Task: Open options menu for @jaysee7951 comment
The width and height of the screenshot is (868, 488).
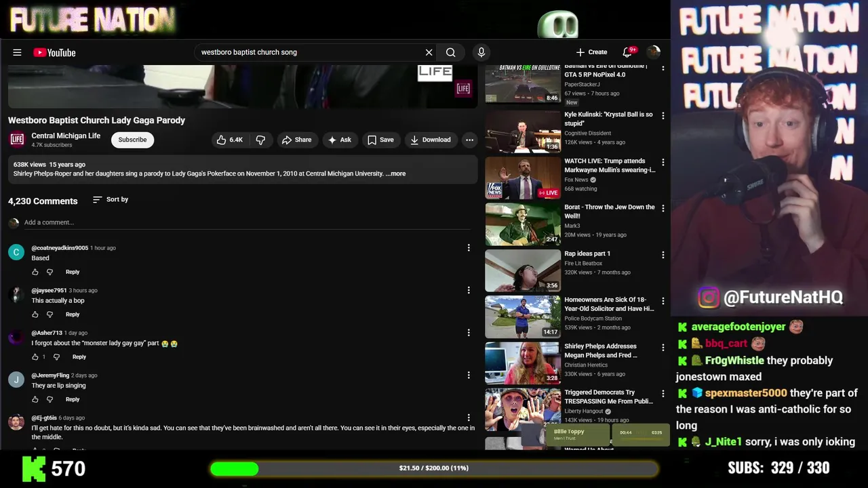Action: (x=469, y=290)
